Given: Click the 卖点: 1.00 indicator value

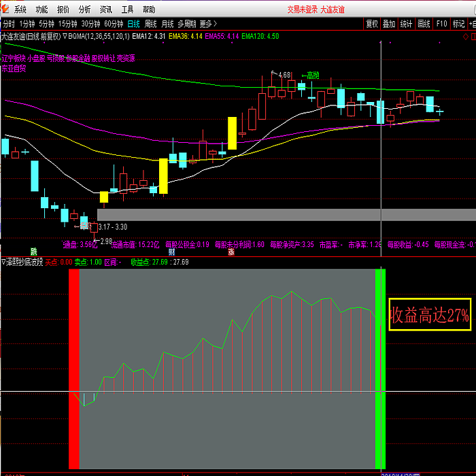Looking at the screenshot, I should click(88, 262).
